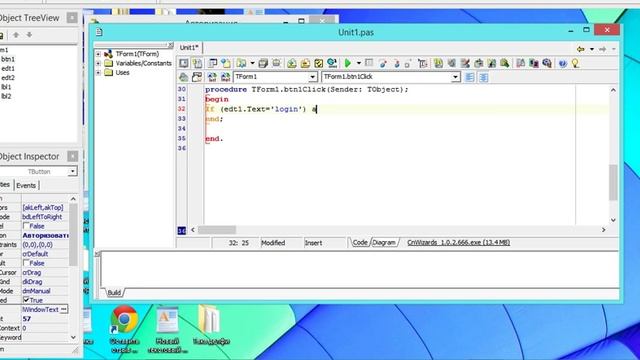
Task: Click the editor vertical scrollbar thumb
Action: pyautogui.click(x=613, y=182)
